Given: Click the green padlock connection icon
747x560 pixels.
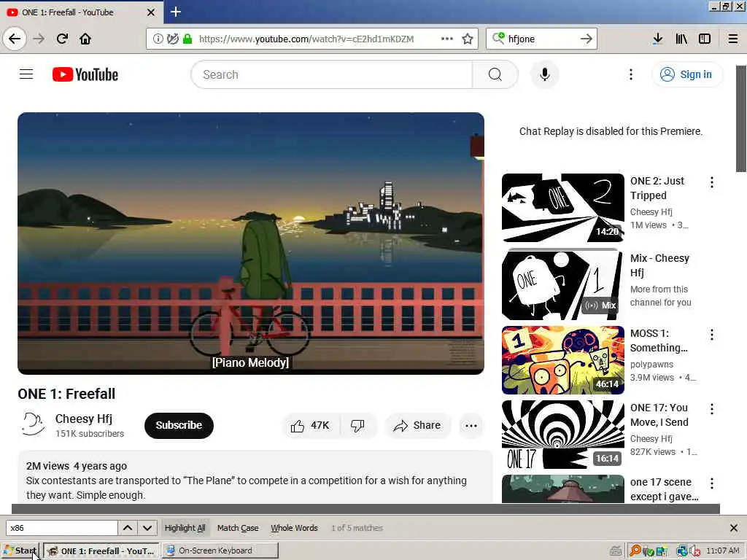Looking at the screenshot, I should (187, 39).
